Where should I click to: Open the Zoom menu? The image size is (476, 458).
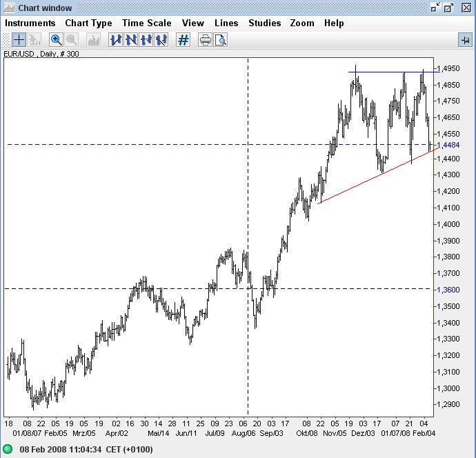tap(302, 23)
